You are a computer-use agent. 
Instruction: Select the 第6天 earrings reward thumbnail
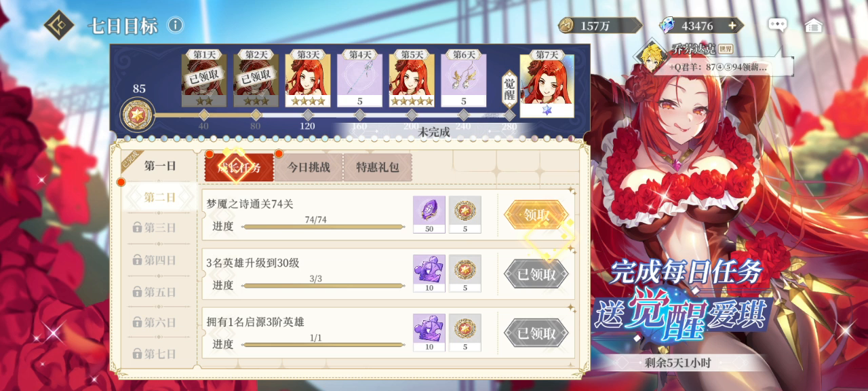464,80
